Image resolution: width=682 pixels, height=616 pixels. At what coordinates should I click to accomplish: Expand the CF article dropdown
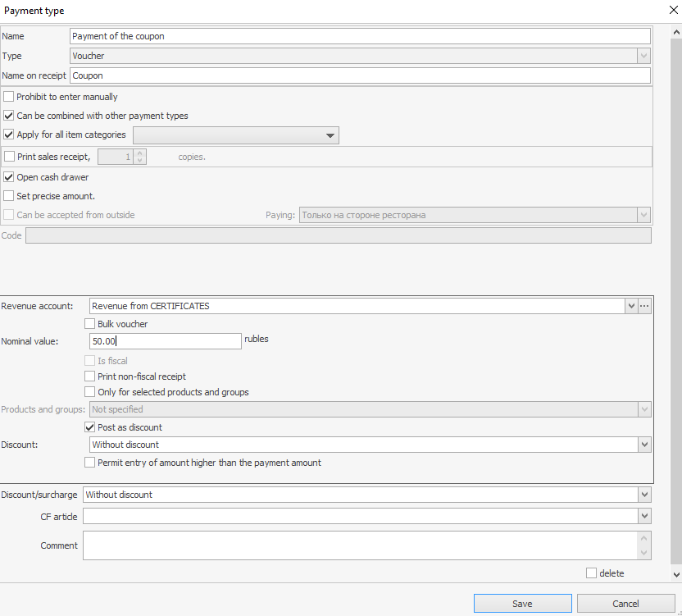click(644, 516)
